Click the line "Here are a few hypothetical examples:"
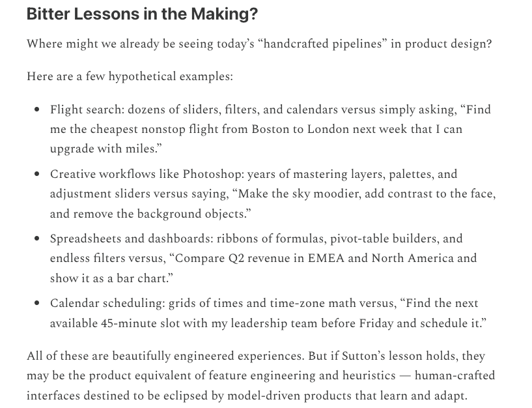 click(130, 77)
